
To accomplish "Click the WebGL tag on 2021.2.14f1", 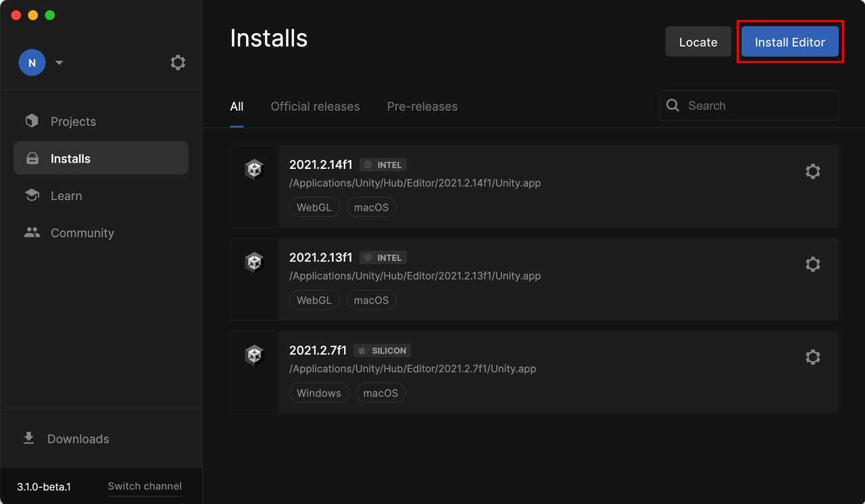I will point(314,207).
